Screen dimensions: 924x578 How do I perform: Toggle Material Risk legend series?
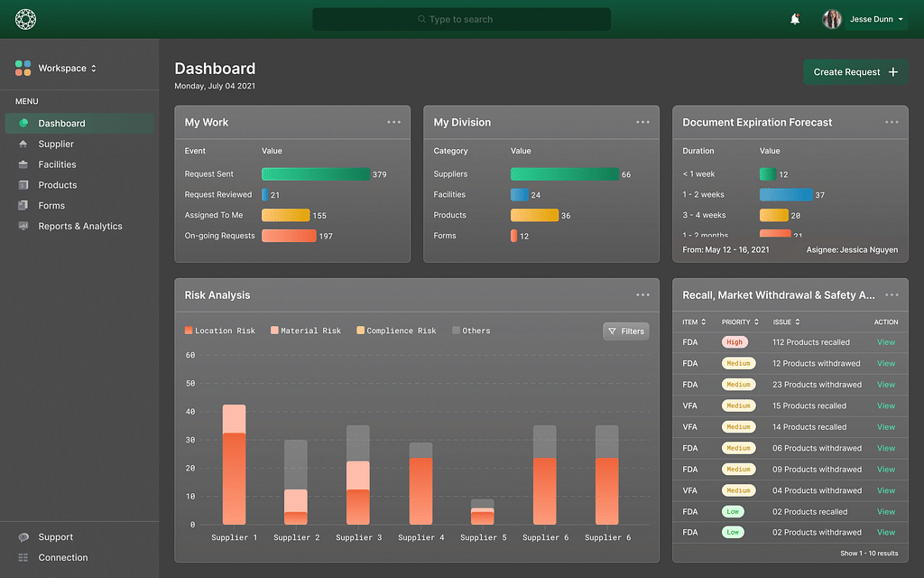click(x=306, y=331)
